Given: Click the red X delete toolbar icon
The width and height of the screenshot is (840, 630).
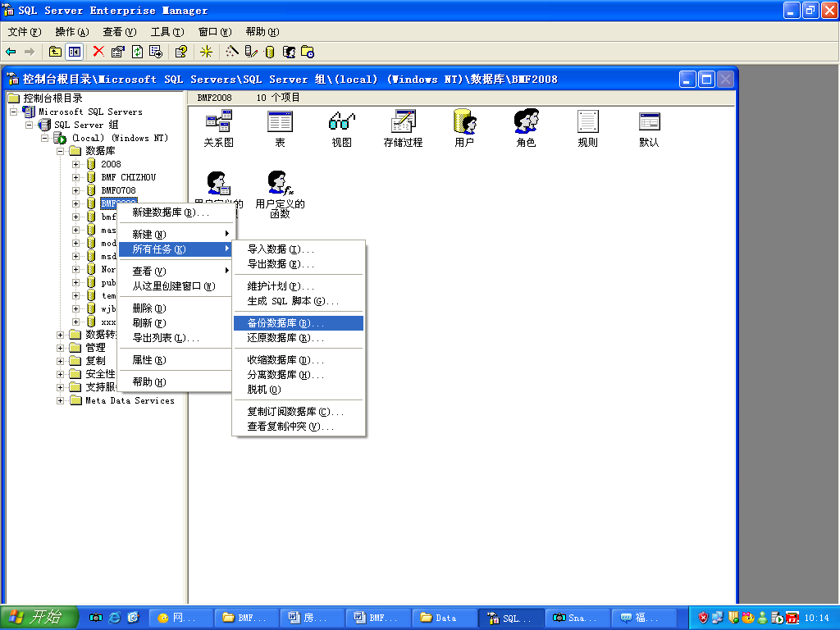Looking at the screenshot, I should [98, 52].
